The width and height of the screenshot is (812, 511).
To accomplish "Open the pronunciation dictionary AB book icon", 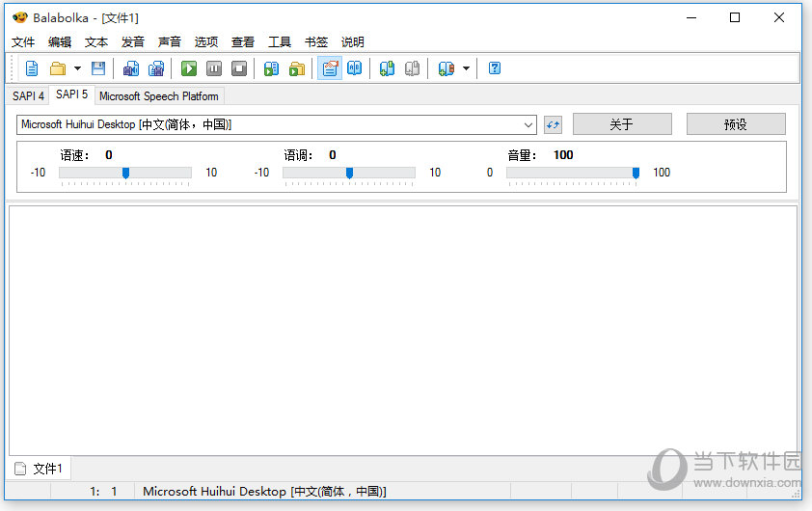I will pyautogui.click(x=355, y=68).
